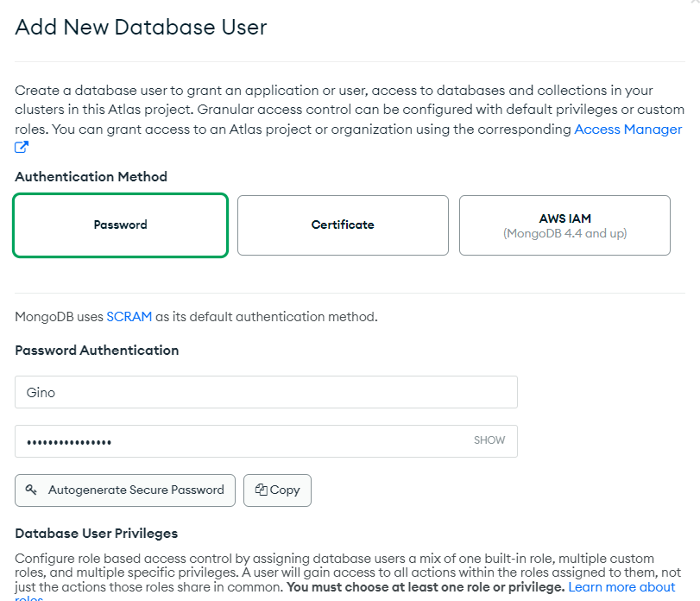Click username field containing Gino
The width and height of the screenshot is (700, 601).
pos(266,392)
